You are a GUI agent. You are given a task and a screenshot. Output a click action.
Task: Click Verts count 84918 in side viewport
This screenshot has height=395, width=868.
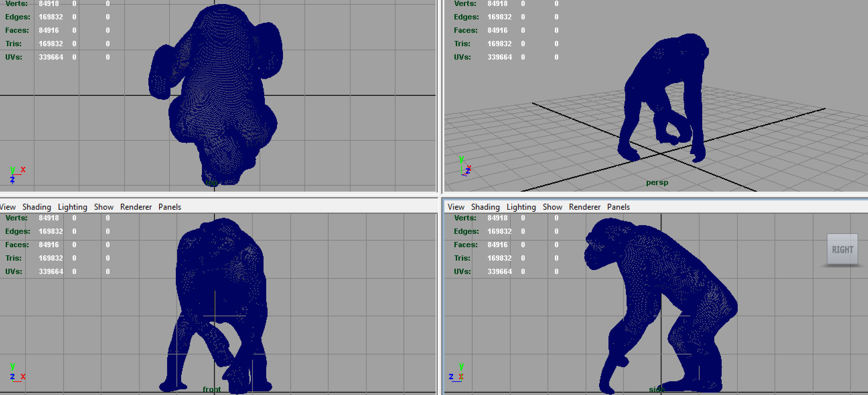(497, 218)
